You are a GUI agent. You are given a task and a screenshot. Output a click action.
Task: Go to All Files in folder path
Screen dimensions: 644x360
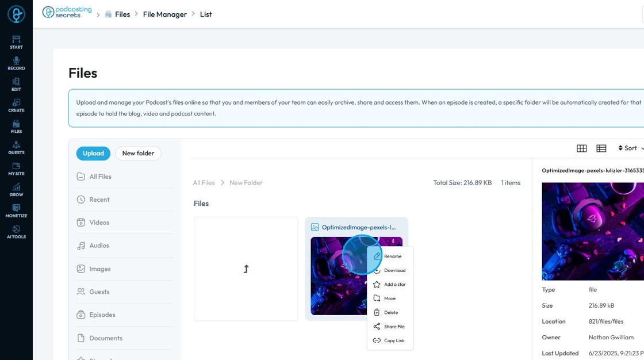point(204,183)
